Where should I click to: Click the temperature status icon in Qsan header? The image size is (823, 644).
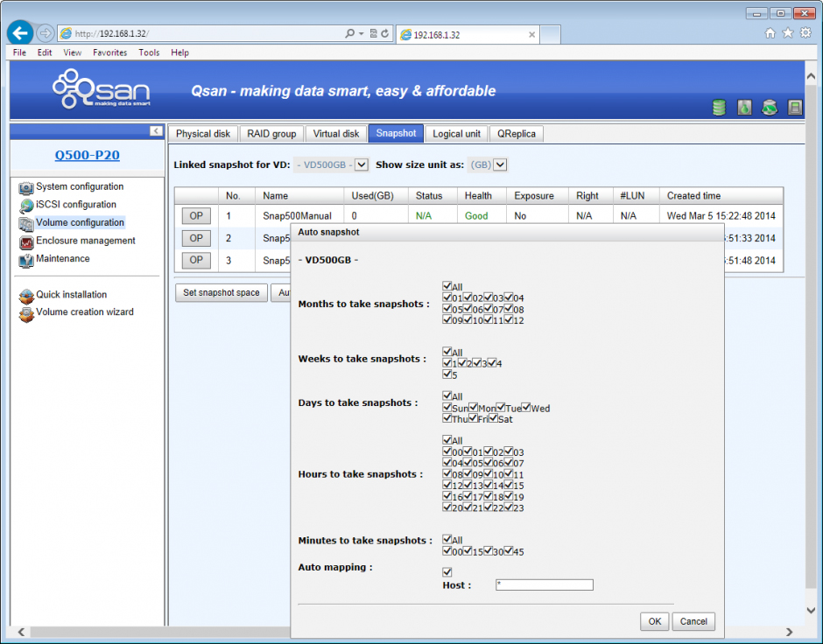tap(744, 107)
